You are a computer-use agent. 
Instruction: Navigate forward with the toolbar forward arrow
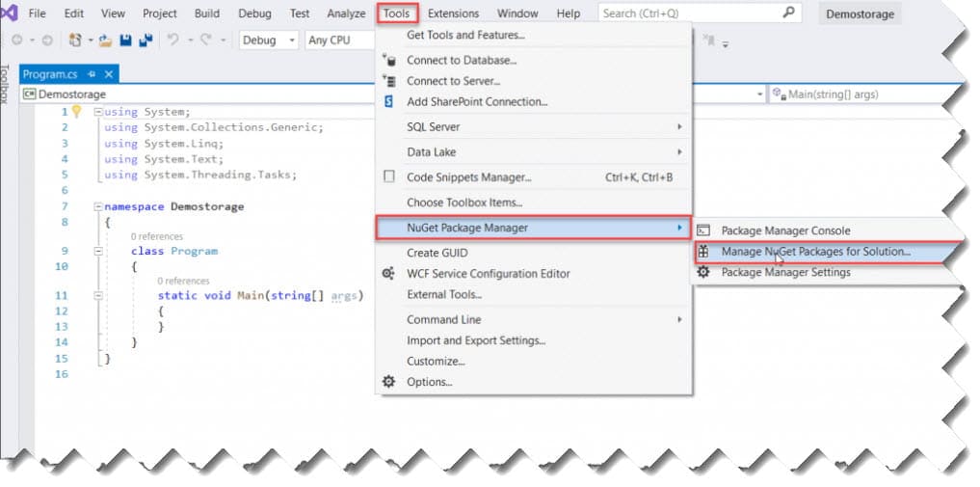tap(47, 40)
